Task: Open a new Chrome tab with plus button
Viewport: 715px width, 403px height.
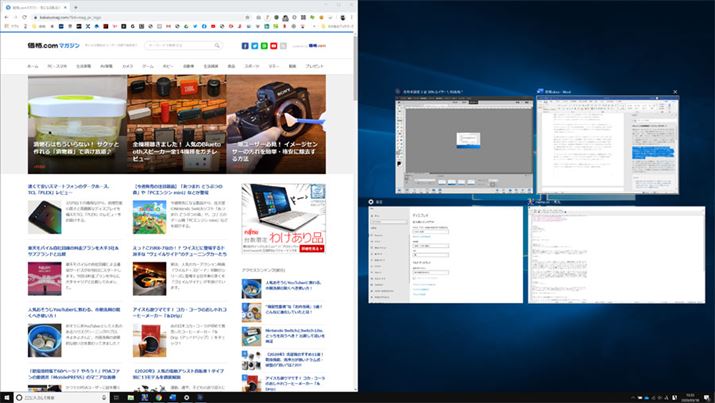Action: coord(76,6)
